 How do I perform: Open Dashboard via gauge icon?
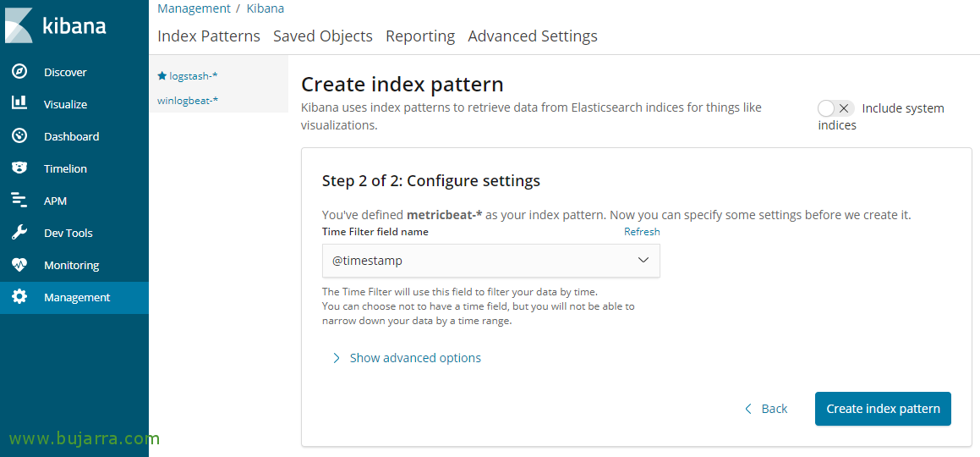[19, 136]
